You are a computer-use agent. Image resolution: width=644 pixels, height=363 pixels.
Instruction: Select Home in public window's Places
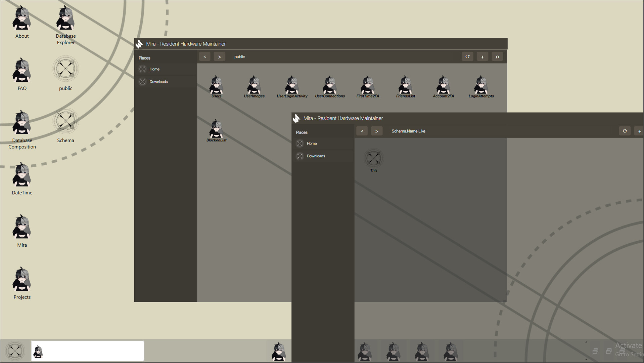click(154, 69)
